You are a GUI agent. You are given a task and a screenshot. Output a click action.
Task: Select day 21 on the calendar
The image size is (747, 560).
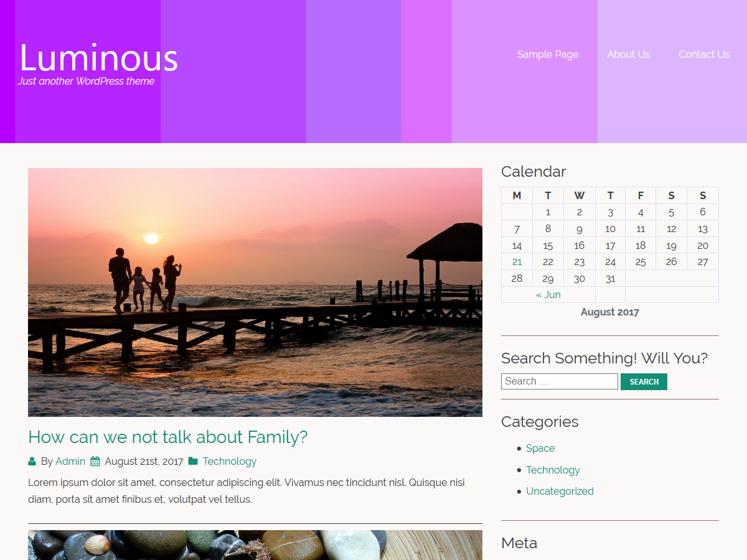[x=517, y=261]
